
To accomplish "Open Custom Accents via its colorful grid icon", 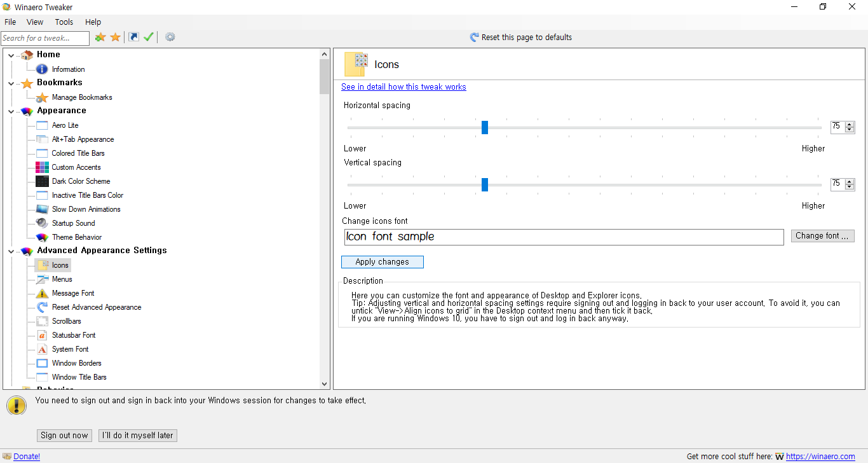I will pos(42,167).
